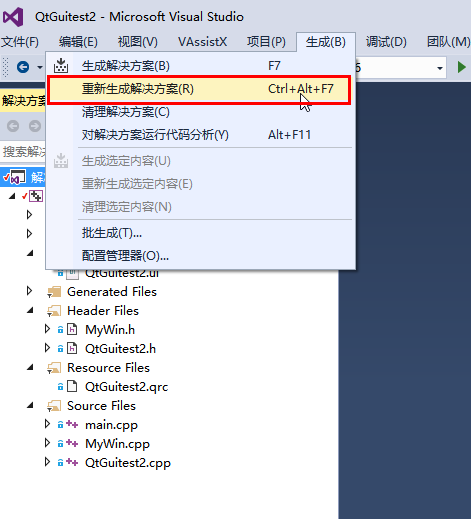The height and width of the screenshot is (519, 471).
Task: Expand the Generated Files folder
Action: pyautogui.click(x=29, y=291)
